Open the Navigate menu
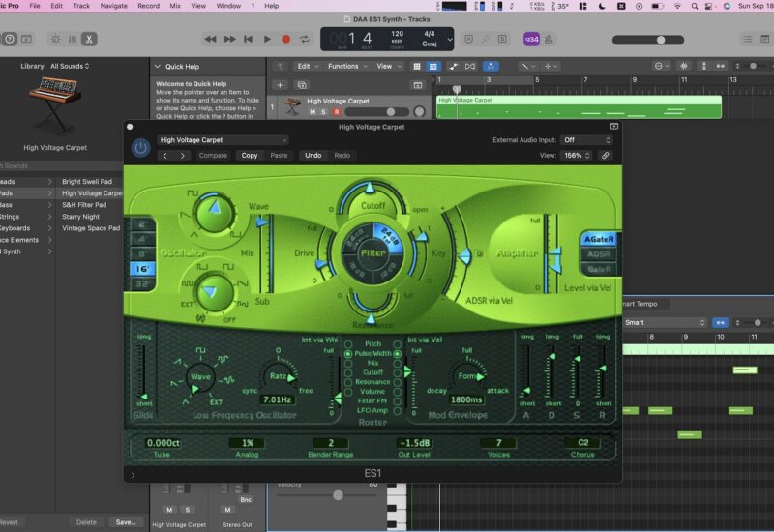This screenshot has height=532, width=774. pyautogui.click(x=113, y=6)
